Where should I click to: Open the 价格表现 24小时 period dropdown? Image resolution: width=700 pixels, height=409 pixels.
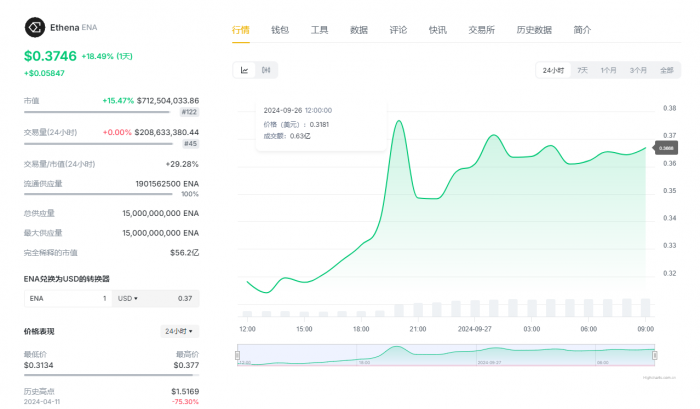(x=179, y=331)
